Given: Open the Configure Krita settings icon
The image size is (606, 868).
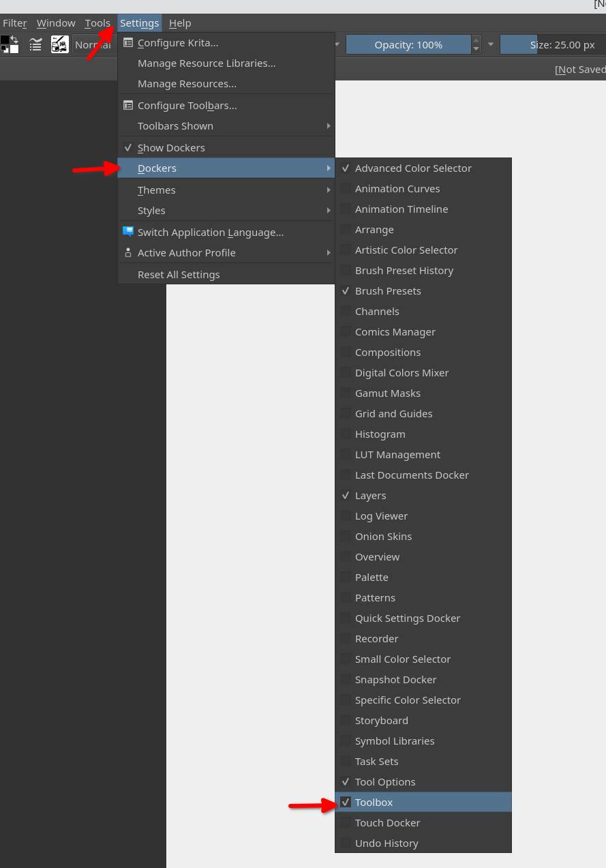Looking at the screenshot, I should coord(128,42).
